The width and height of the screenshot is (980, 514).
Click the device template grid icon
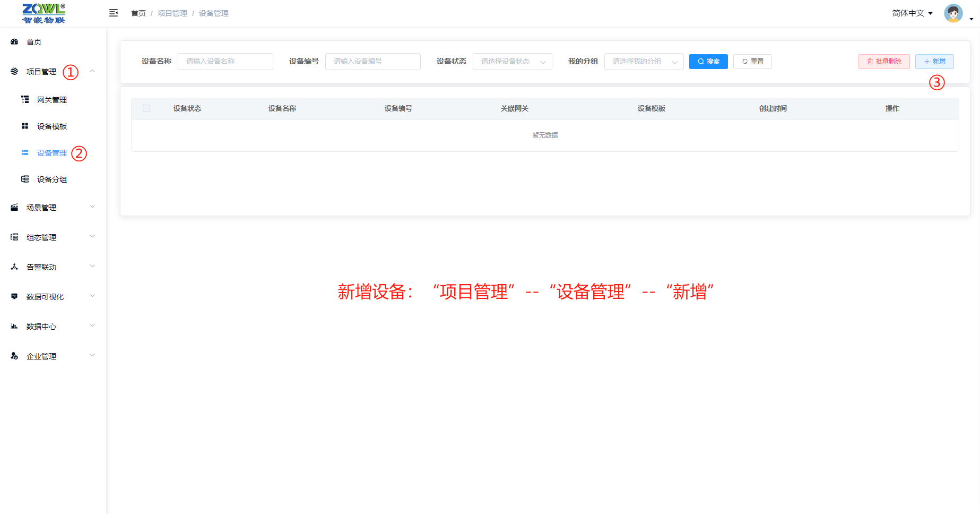pos(25,126)
